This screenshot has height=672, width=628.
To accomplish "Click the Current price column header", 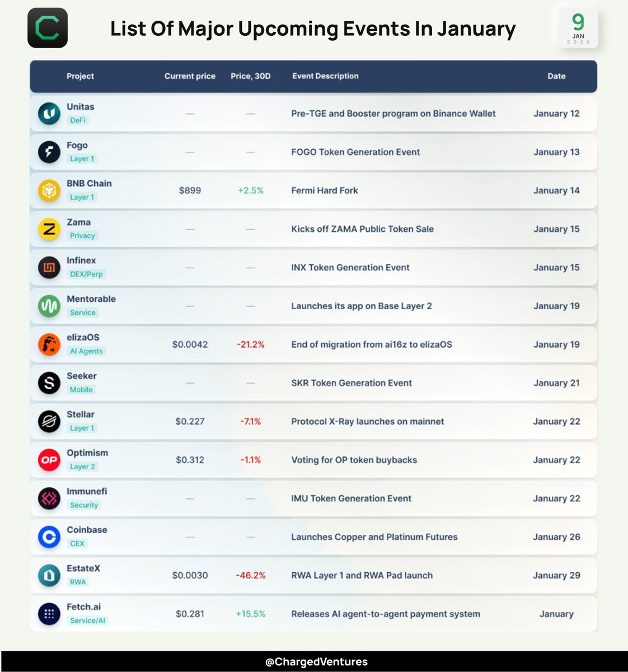I will [190, 76].
